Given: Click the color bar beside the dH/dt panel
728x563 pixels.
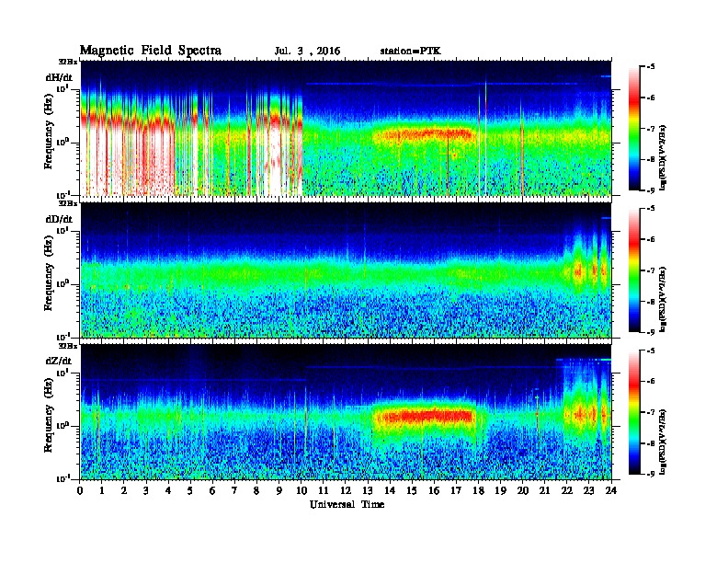Looking at the screenshot, I should click(634, 128).
